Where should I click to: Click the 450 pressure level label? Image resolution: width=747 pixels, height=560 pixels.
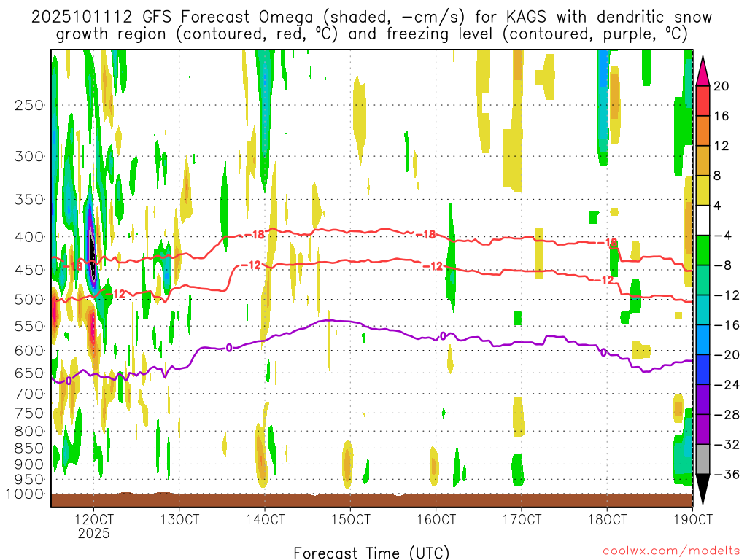[x=29, y=270]
